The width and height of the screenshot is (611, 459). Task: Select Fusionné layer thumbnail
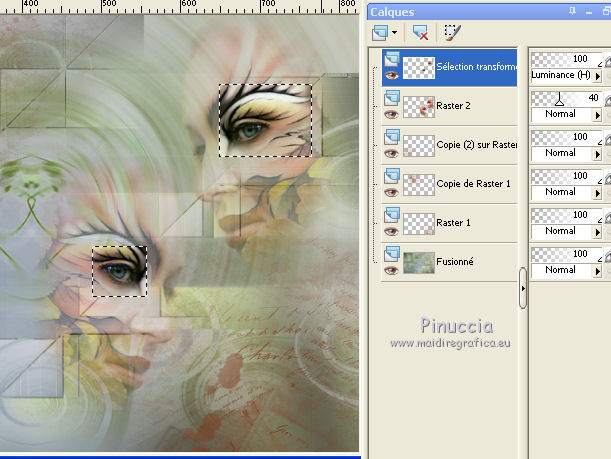(x=419, y=263)
